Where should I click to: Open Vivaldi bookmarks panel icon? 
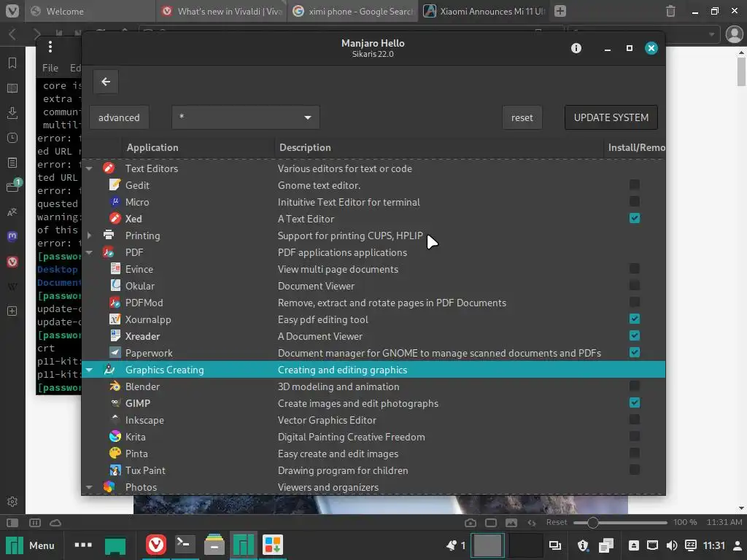pyautogui.click(x=12, y=63)
